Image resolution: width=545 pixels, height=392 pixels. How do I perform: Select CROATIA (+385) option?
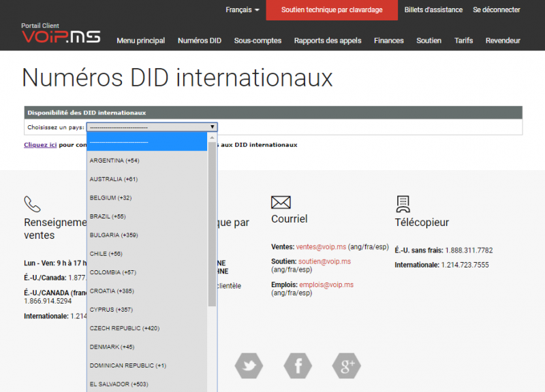click(x=147, y=291)
